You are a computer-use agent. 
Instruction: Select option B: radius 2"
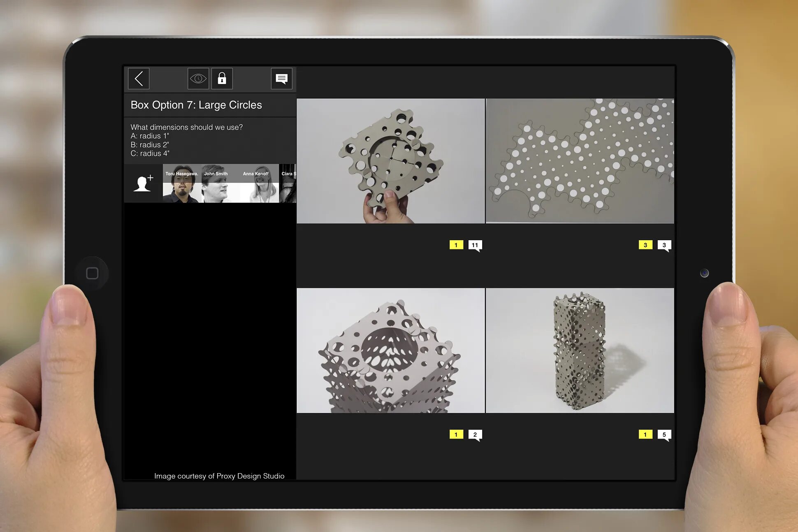tap(150, 144)
